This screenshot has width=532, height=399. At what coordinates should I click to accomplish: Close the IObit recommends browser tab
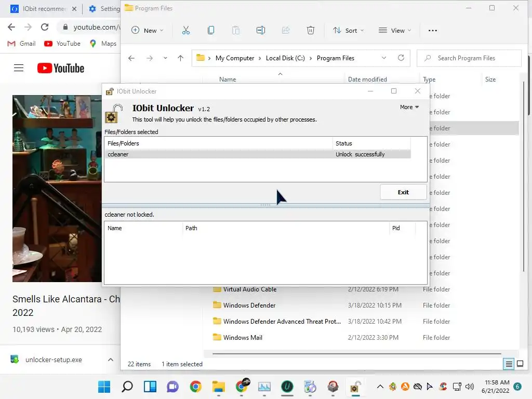pyautogui.click(x=74, y=9)
